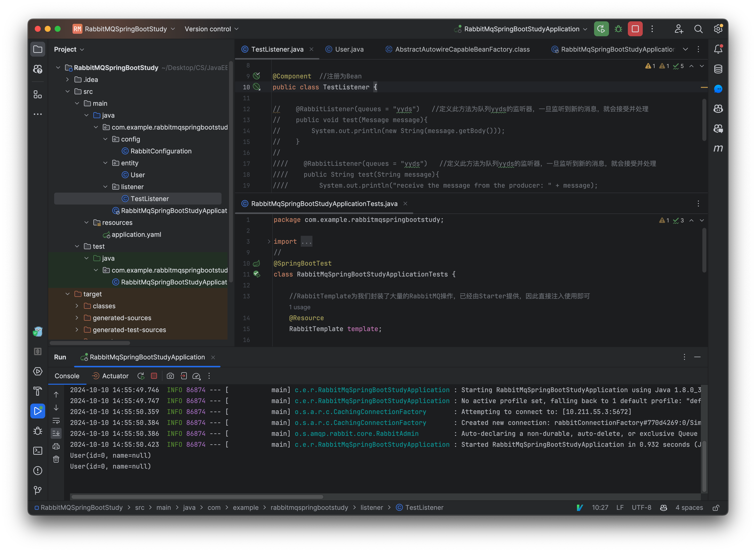
Task: Collapse the target folder in project tree
Action: 68,294
